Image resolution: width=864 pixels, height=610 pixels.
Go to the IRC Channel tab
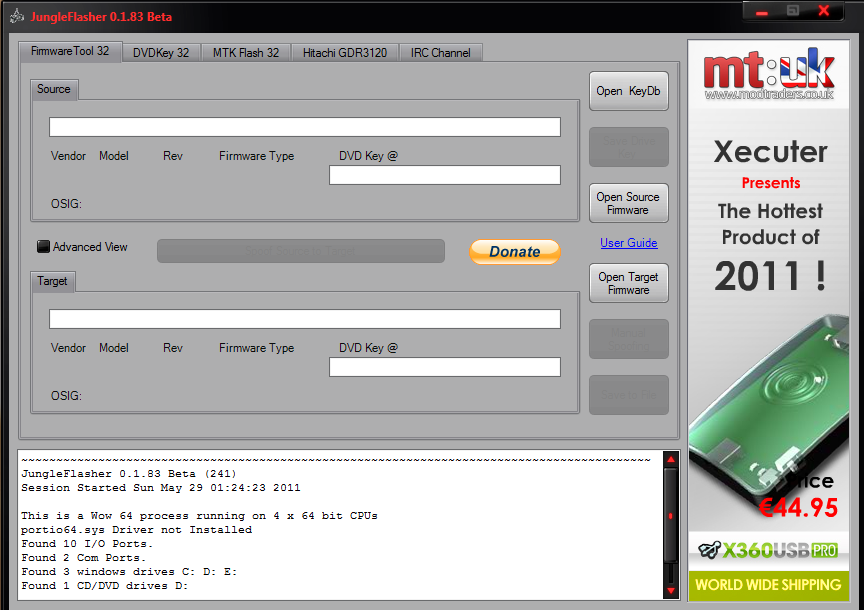(x=441, y=53)
